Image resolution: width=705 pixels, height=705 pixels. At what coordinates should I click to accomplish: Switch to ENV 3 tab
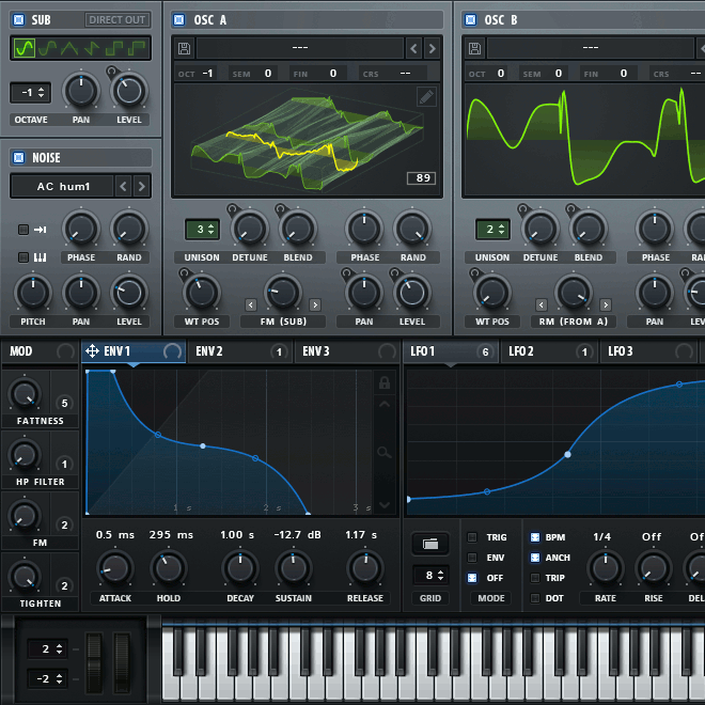click(x=347, y=351)
